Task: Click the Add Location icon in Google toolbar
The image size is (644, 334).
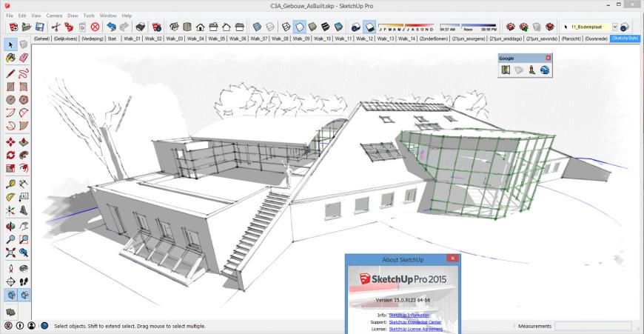Action: pos(506,70)
